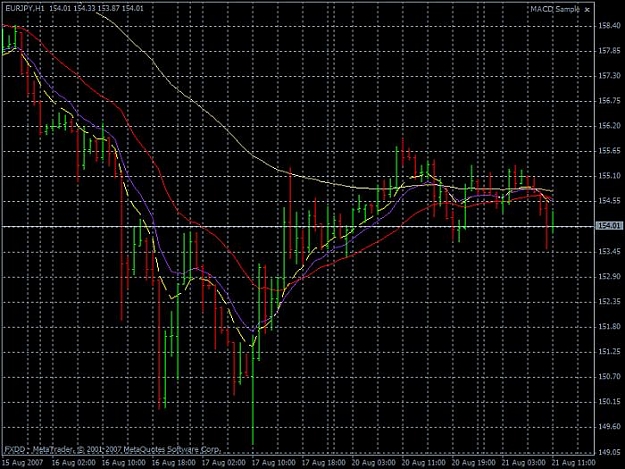This screenshot has width=625, height=469.
Task: Click the 17 Aug 02:00 time label
Action: click(x=224, y=463)
